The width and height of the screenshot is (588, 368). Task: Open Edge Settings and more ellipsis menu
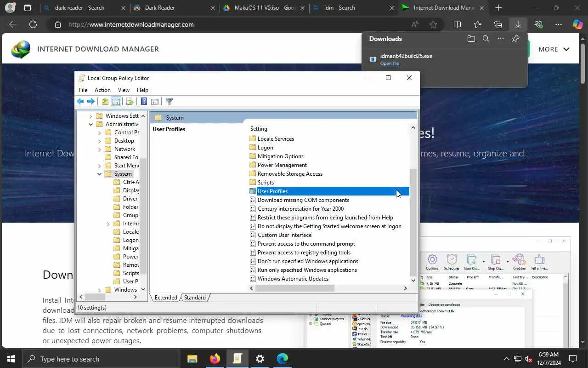(559, 24)
